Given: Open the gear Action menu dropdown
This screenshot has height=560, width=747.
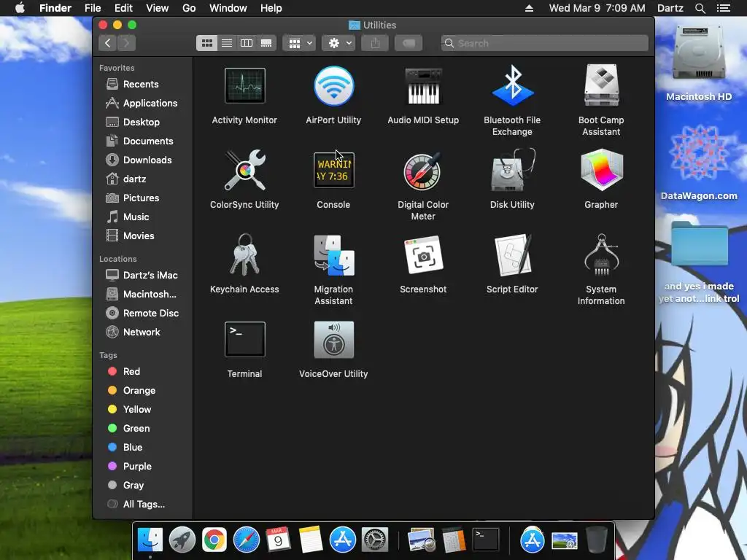Looking at the screenshot, I should coord(338,43).
